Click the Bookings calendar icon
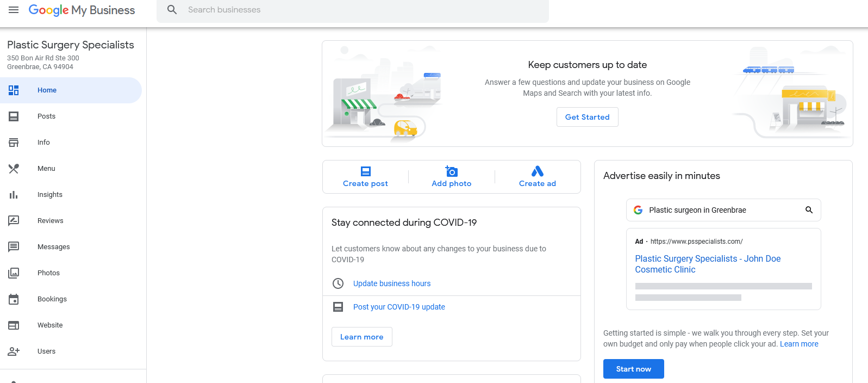 click(x=14, y=299)
